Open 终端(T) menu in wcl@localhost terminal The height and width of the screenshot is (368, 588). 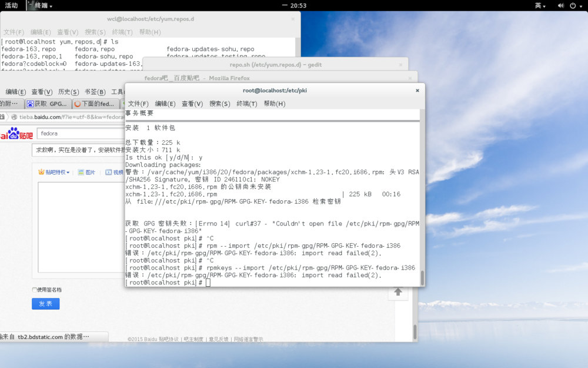coord(122,32)
